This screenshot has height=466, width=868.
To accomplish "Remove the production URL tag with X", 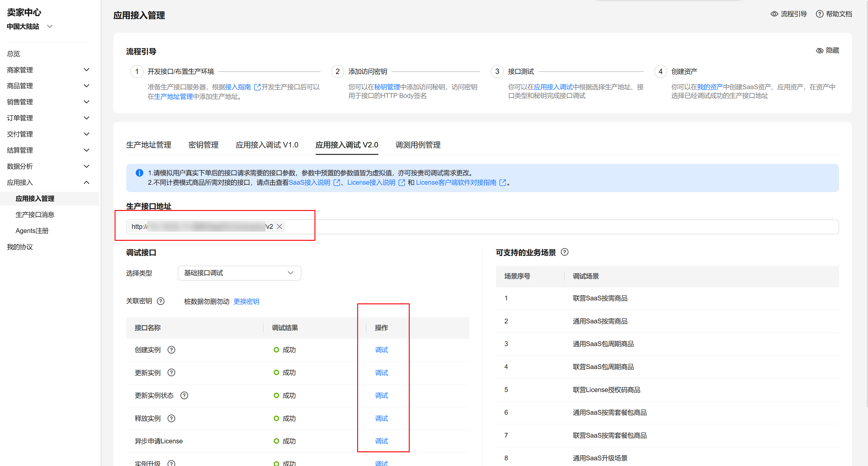I will 279,226.
